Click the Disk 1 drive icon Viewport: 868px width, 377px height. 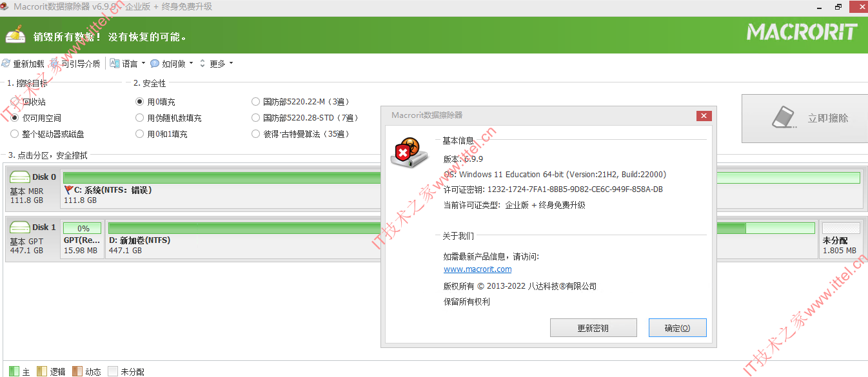coord(20,227)
